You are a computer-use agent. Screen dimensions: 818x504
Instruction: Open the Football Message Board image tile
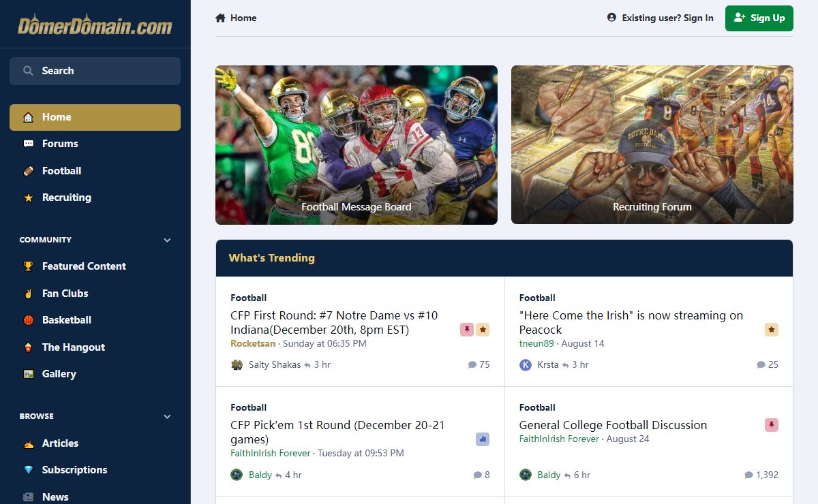[x=357, y=145]
